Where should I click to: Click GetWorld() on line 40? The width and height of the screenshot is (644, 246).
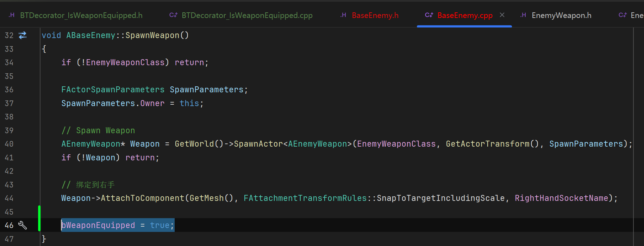pos(199,144)
